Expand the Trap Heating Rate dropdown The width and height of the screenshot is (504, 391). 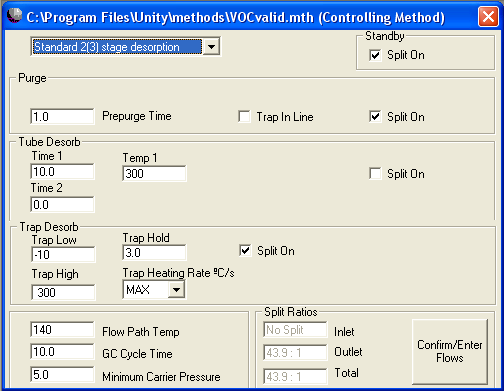[x=176, y=289]
